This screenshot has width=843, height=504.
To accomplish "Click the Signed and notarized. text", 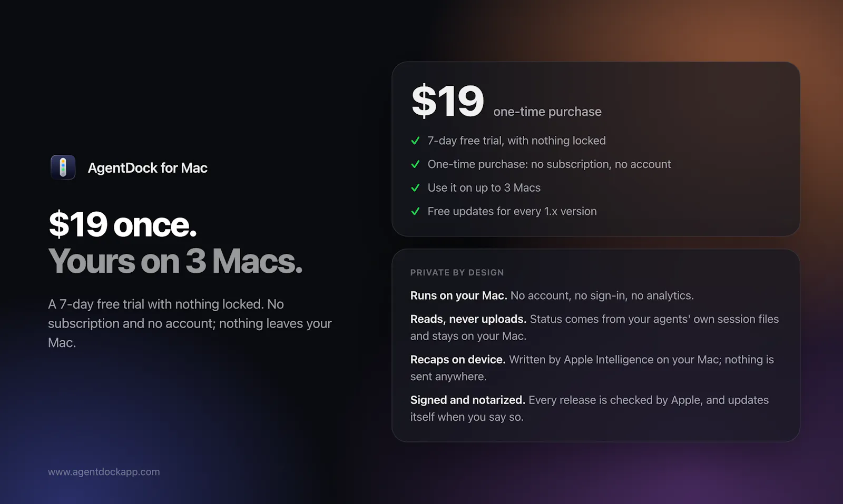I will pyautogui.click(x=468, y=400).
